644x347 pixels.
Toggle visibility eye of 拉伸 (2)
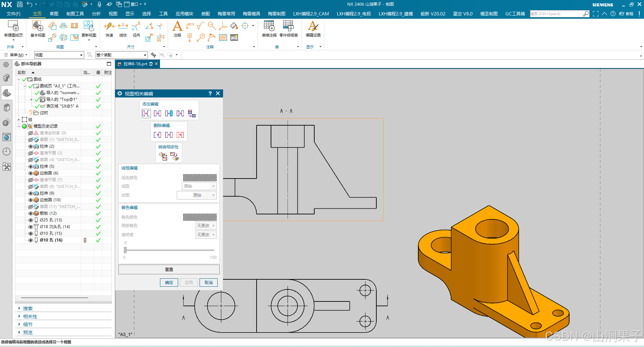click(x=31, y=146)
